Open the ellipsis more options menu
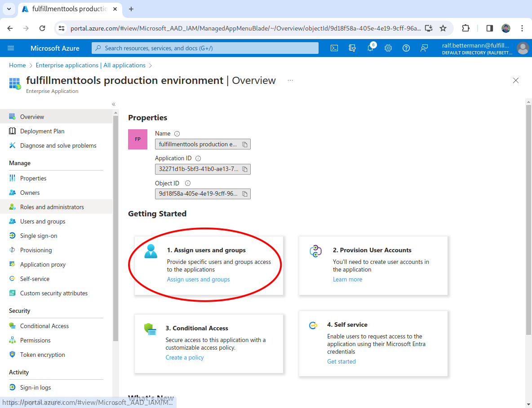532x408 pixels. click(290, 81)
